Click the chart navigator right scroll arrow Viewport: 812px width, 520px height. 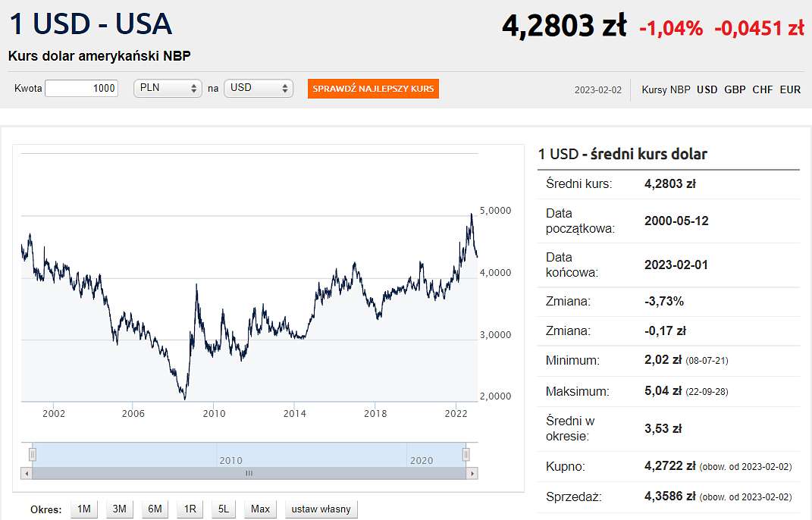472,474
